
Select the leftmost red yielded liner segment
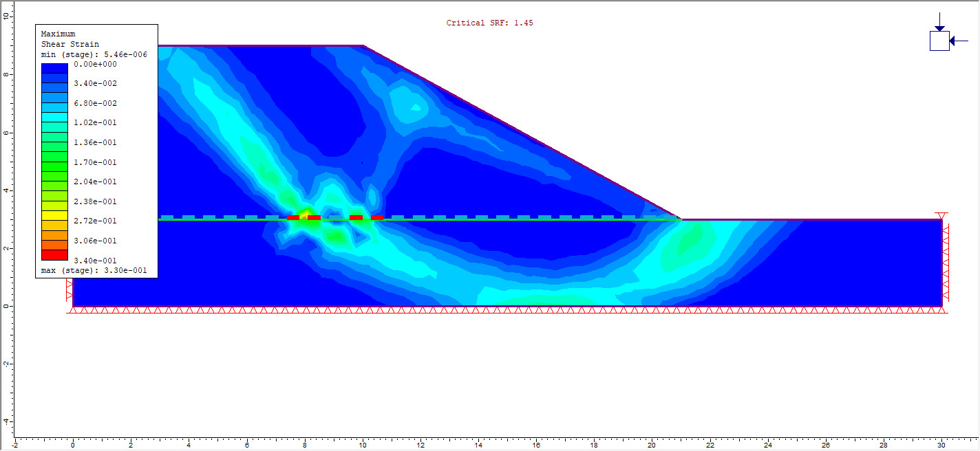[294, 217]
